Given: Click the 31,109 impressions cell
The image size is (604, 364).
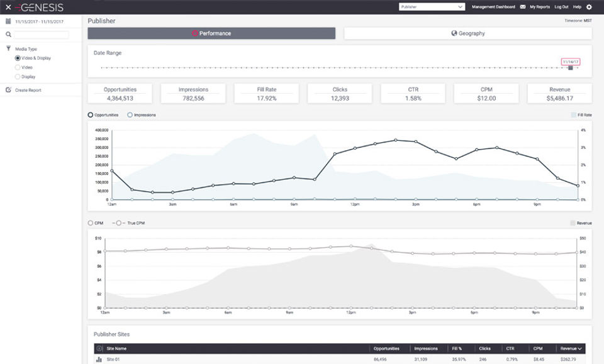Looking at the screenshot, I should (x=421, y=360).
